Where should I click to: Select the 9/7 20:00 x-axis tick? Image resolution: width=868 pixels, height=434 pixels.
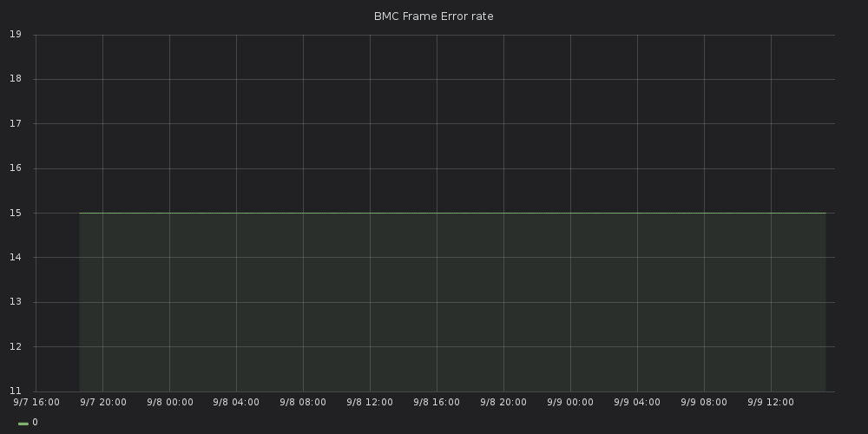pos(102,403)
